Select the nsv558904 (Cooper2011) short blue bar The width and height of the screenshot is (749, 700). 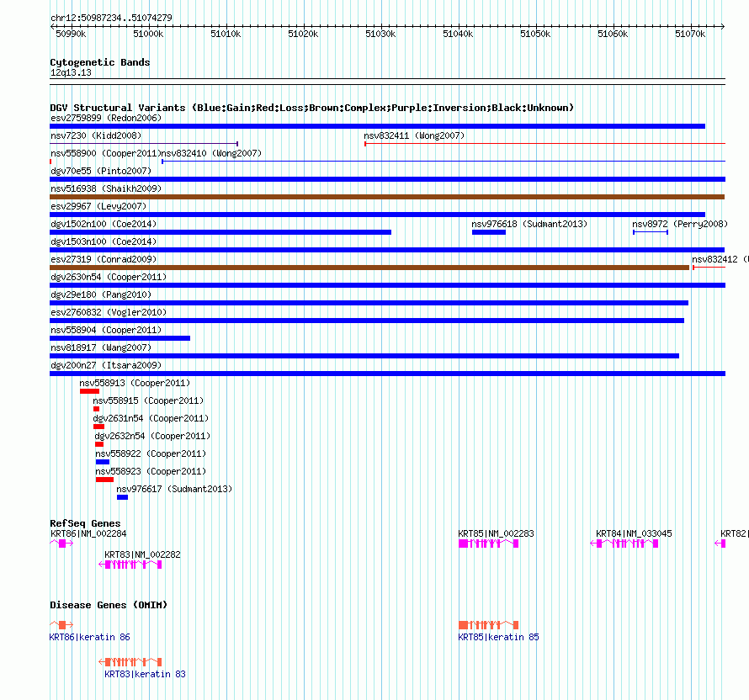[x=120, y=338]
